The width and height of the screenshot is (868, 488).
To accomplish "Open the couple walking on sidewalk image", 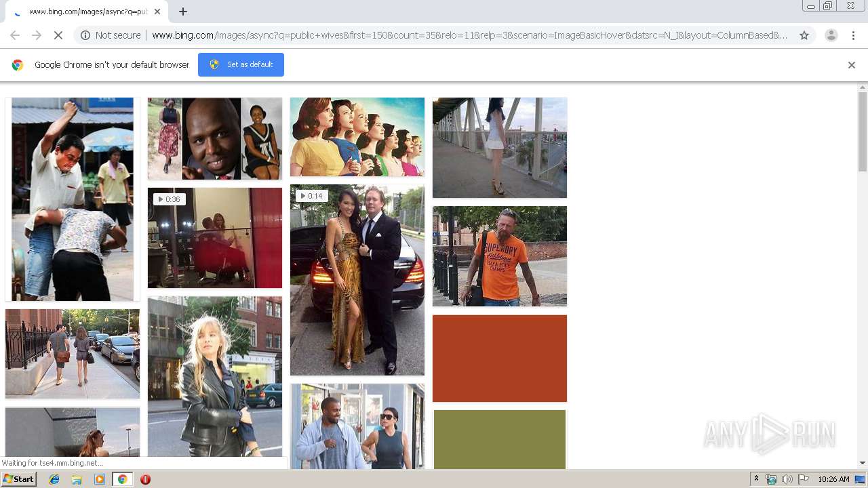I will 73,354.
